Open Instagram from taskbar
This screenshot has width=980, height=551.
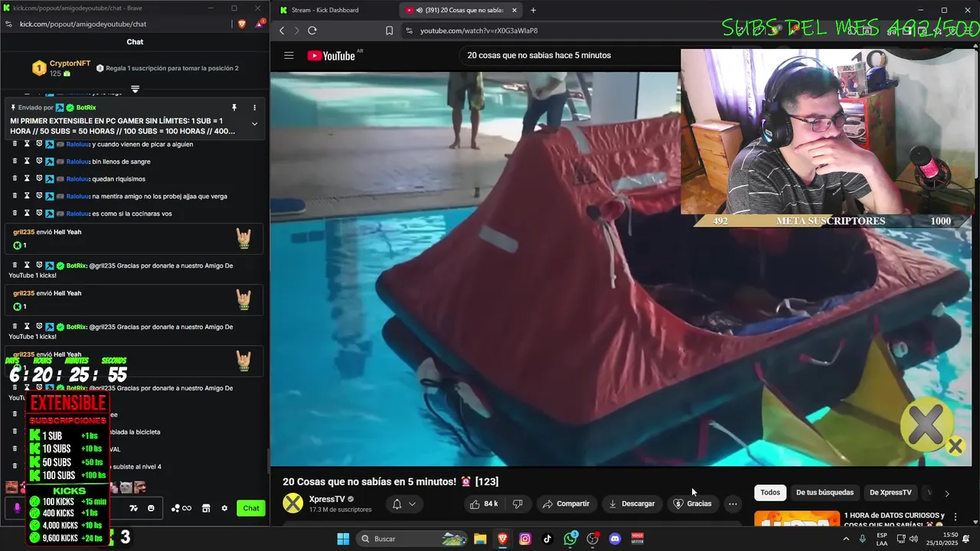[x=524, y=539]
